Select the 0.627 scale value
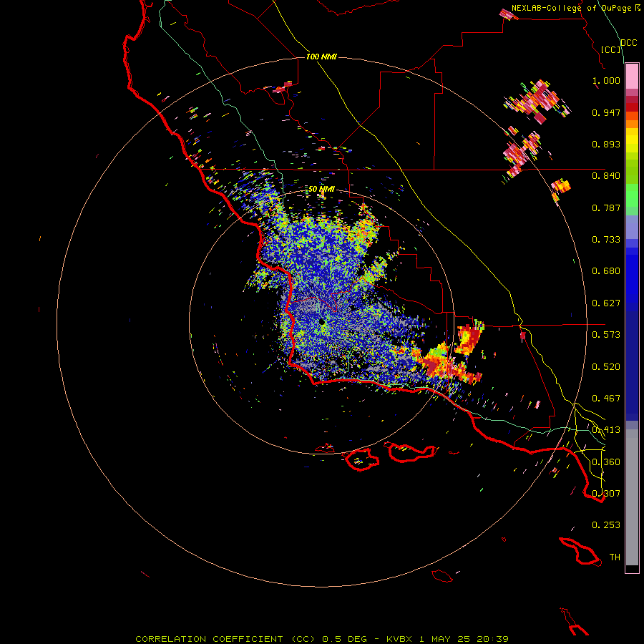644x644 pixels. pyautogui.click(x=606, y=303)
